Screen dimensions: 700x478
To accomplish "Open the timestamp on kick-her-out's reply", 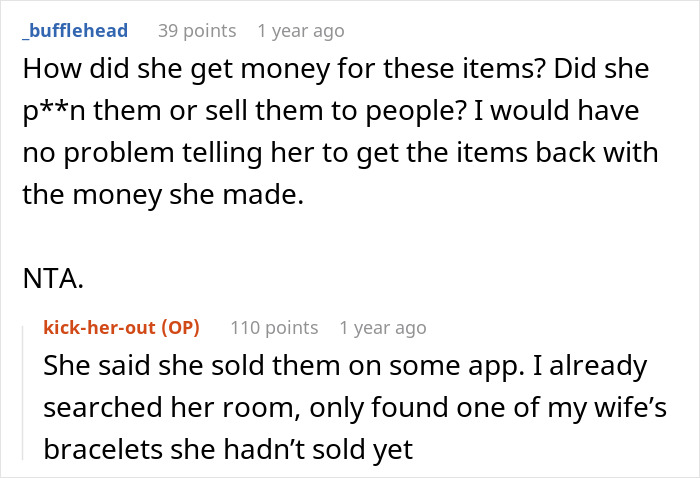I will 382,327.
